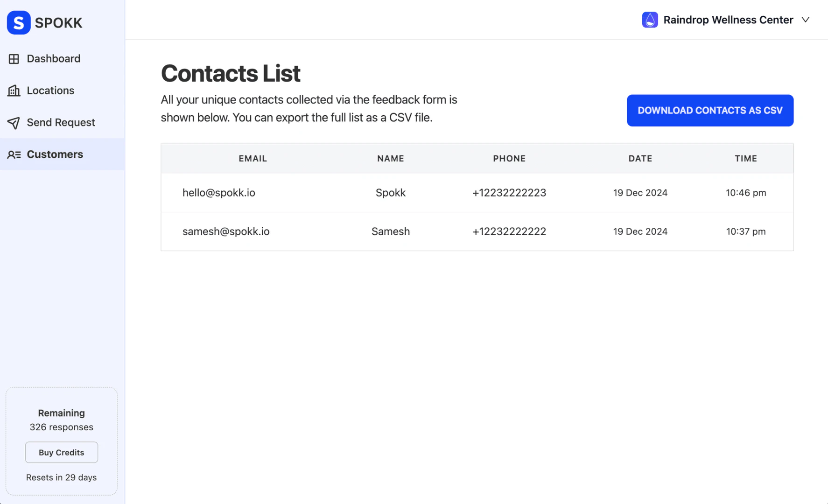Click the Send Request paper plane icon
Screen dimensions: 828x504
(14, 123)
